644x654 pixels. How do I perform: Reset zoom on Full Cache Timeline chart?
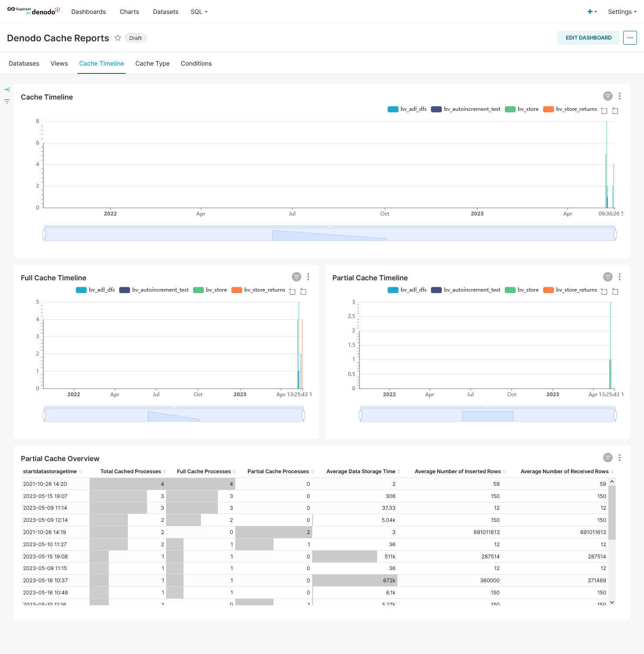[x=304, y=291]
